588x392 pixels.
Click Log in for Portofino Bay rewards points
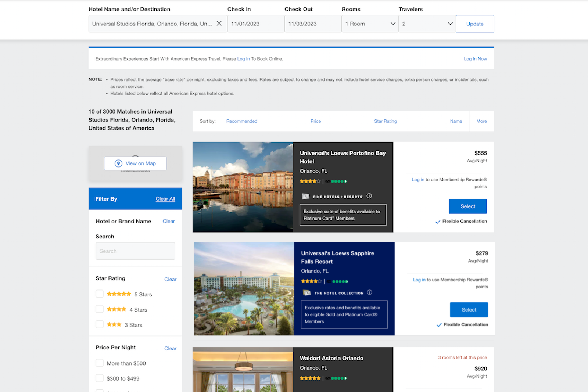tap(418, 180)
